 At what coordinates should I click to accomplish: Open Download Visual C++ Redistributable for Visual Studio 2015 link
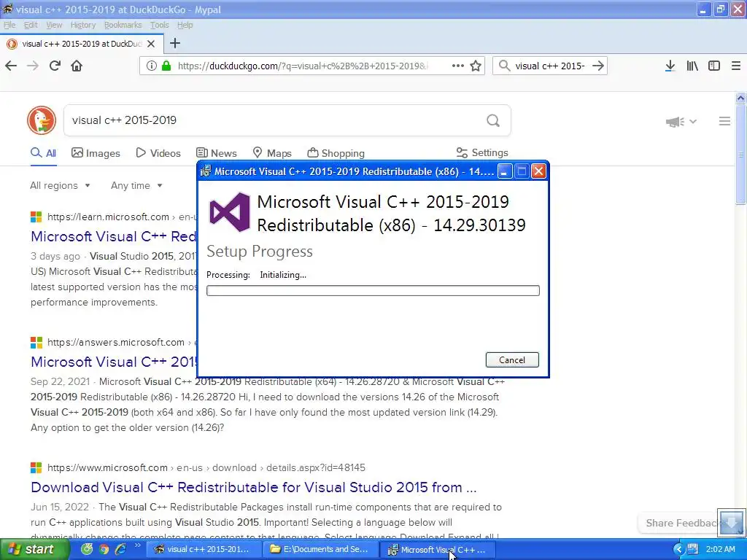253,487
